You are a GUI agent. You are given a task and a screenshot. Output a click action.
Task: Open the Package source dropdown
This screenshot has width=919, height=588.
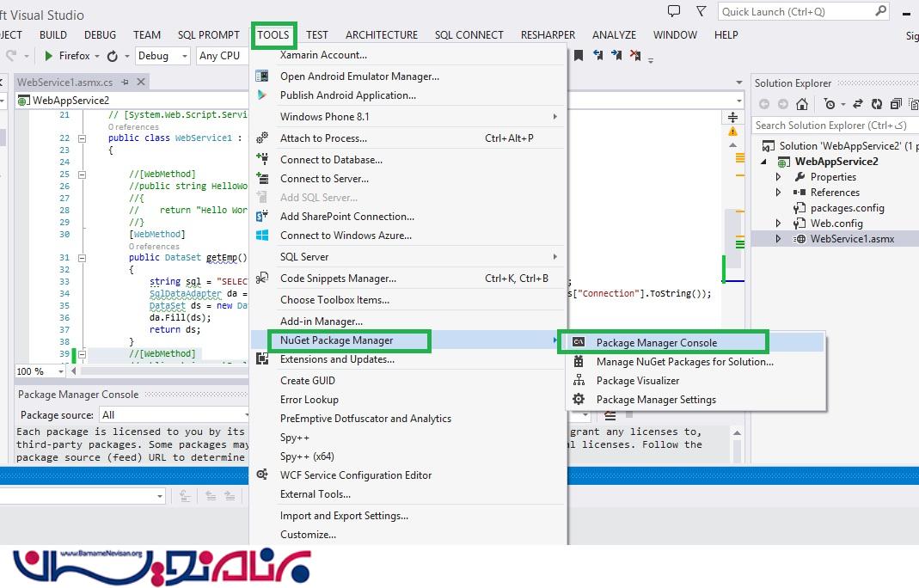(172, 415)
